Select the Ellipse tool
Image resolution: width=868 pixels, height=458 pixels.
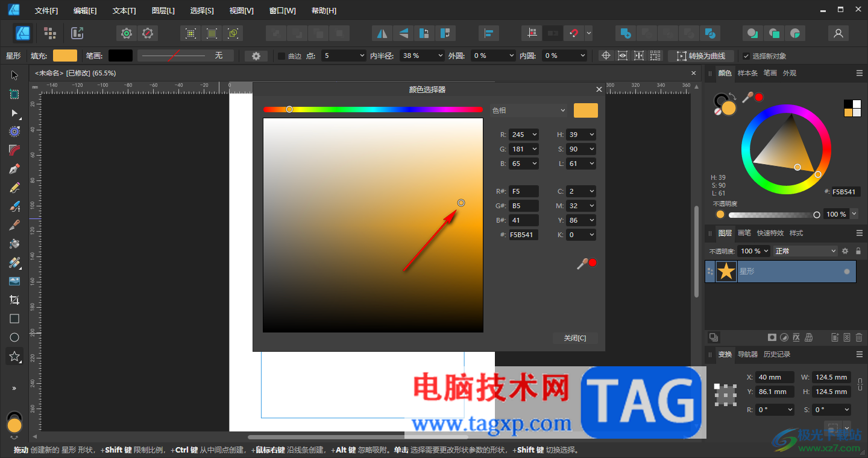click(14, 337)
